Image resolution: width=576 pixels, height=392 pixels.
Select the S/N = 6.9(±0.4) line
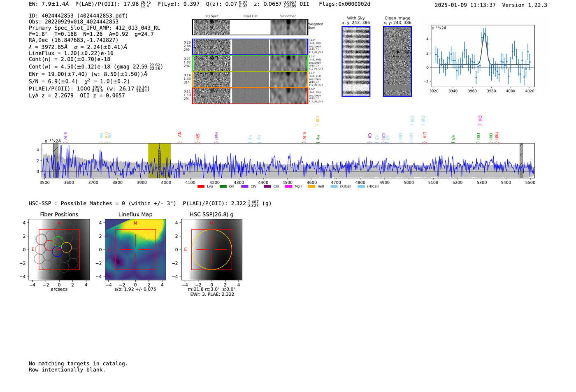79,81
